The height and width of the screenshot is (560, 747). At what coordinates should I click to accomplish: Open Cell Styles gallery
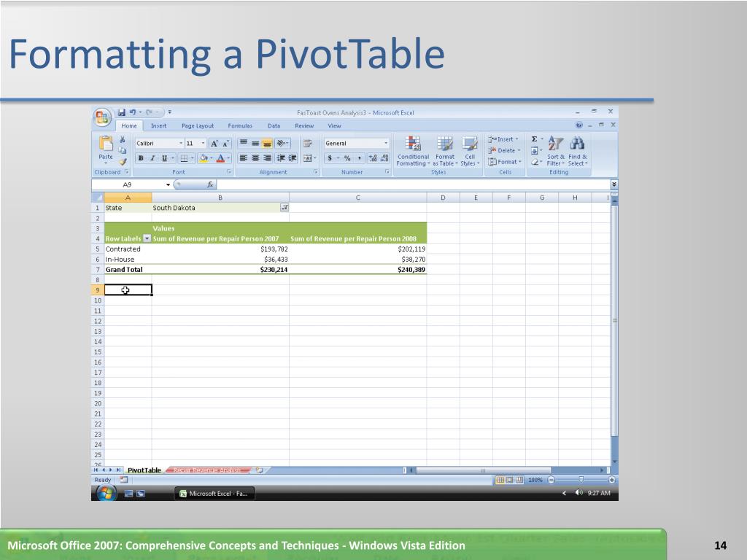click(470, 151)
